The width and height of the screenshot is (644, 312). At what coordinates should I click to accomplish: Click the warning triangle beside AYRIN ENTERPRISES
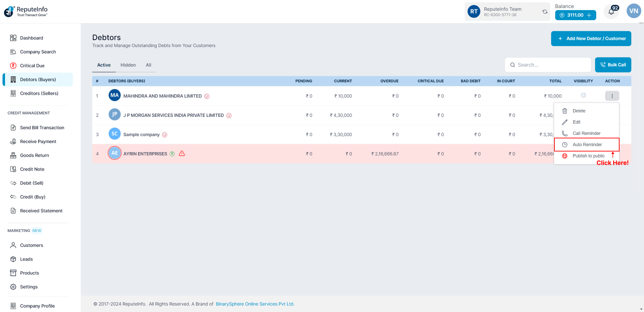coord(182,153)
